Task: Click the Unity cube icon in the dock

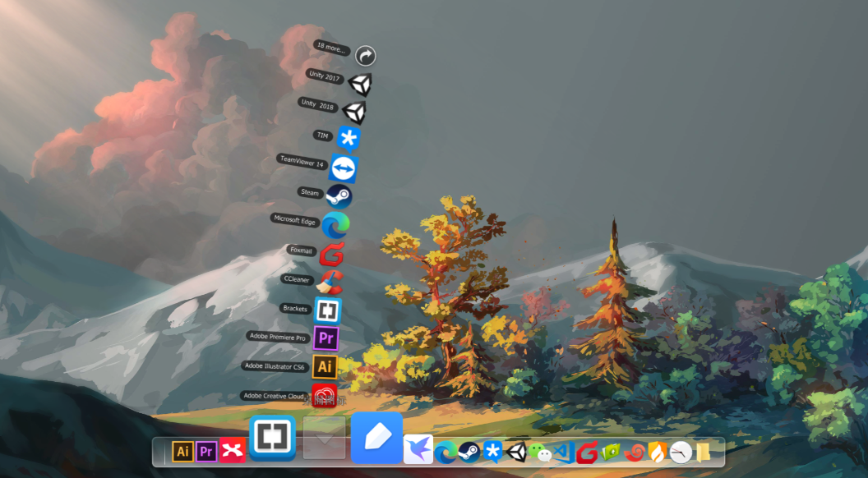Action: (516, 452)
